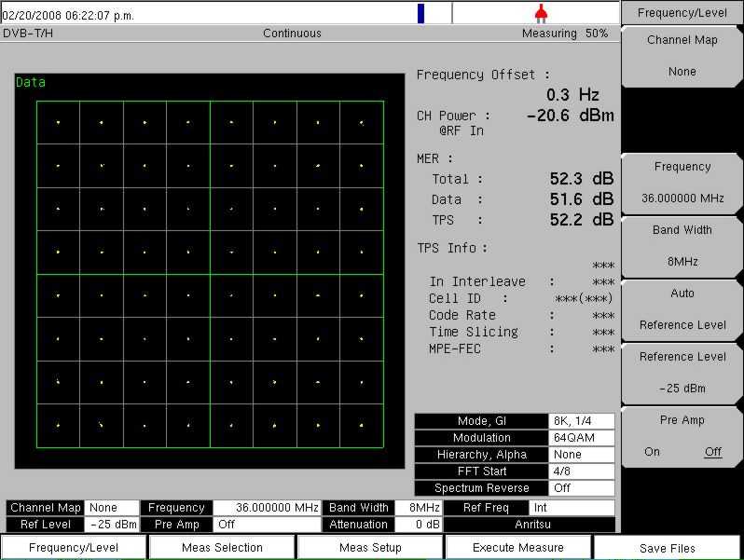This screenshot has width=744, height=560.
Task: Click the Spectrum Reverse value Off
Action: (581, 488)
